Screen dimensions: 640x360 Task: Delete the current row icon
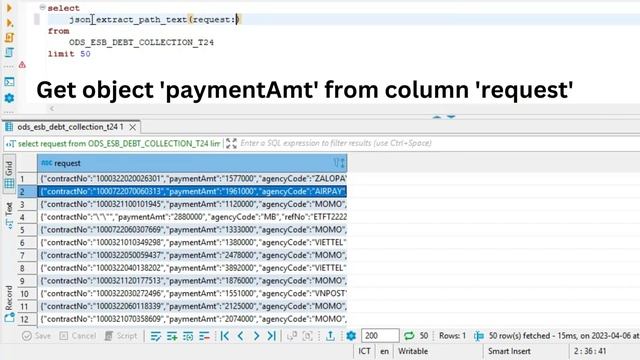click(x=204, y=336)
